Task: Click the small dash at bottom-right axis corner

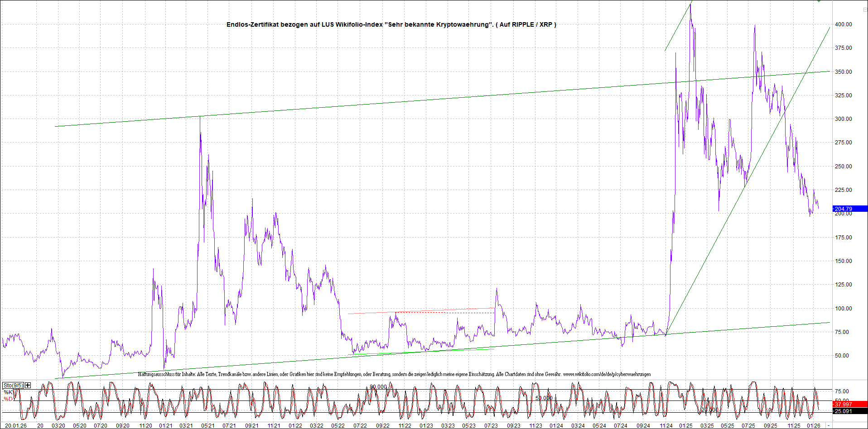Action: (829, 425)
